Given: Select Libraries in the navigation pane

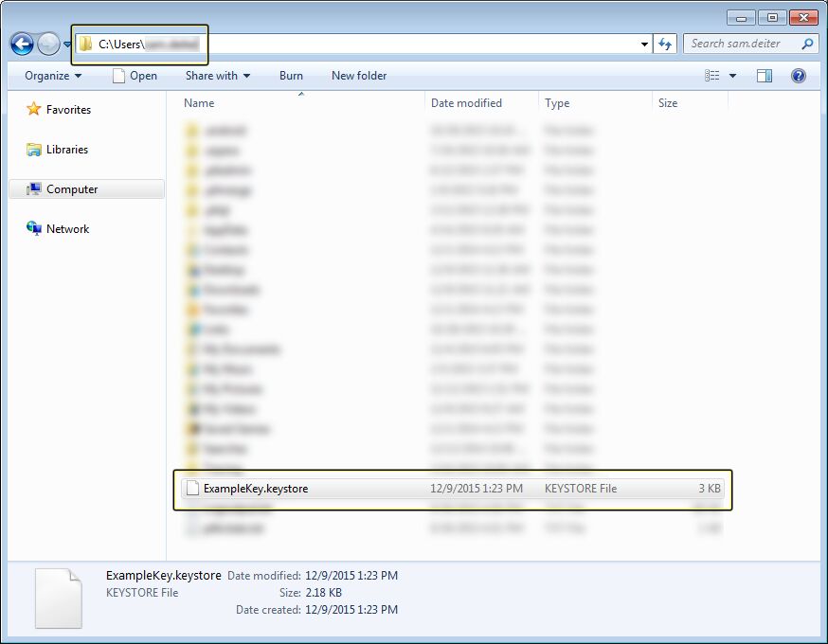Looking at the screenshot, I should point(67,150).
